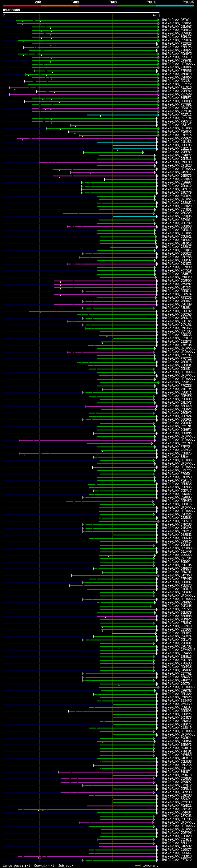
Task: Click the hit label UniRef100_P32826
Action: pyautogui.click(x=177, y=44)
